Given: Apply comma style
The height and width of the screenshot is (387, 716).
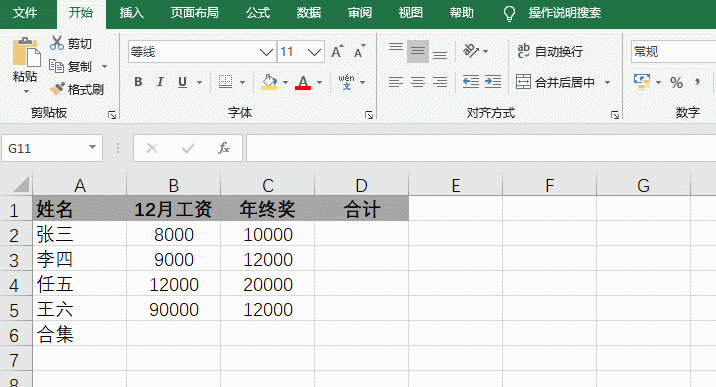Looking at the screenshot, I should click(697, 83).
